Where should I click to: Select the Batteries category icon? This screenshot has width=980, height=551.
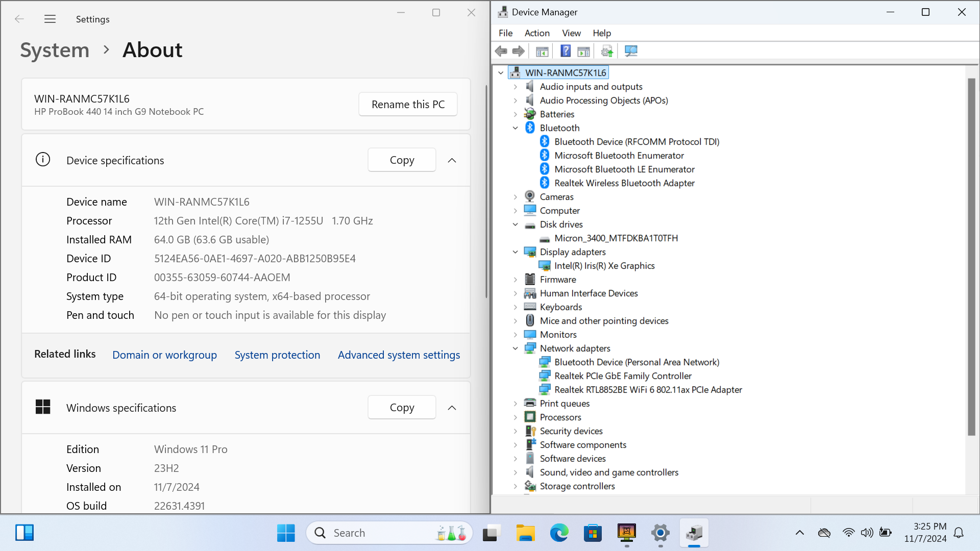[530, 114]
